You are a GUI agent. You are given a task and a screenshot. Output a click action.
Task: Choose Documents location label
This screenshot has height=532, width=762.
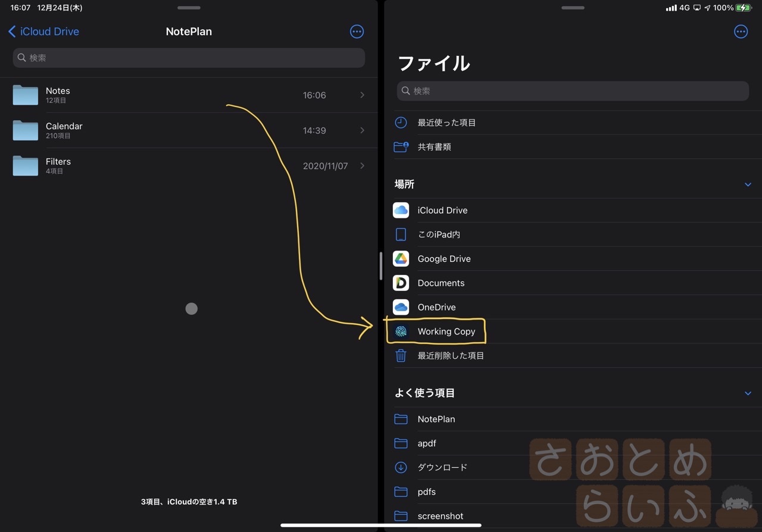pos(441,283)
